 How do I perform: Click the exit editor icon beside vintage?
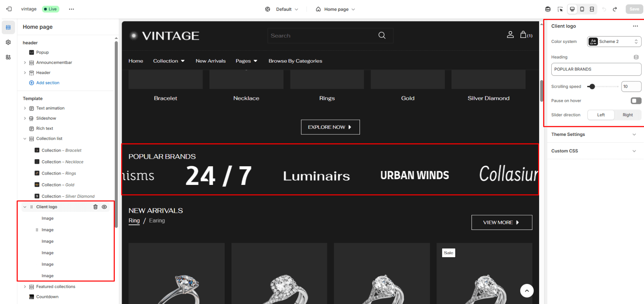(x=9, y=9)
